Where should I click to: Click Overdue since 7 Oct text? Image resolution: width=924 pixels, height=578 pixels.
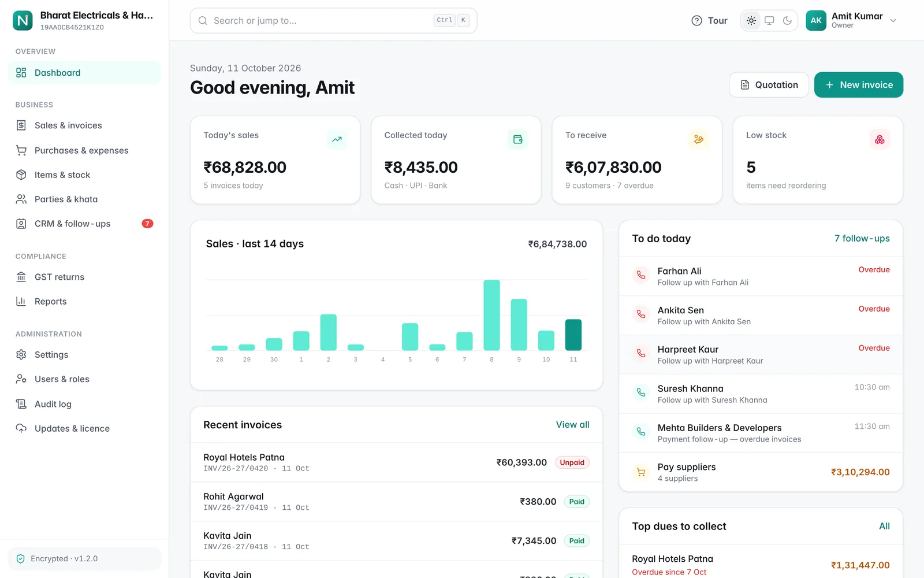tap(669, 572)
